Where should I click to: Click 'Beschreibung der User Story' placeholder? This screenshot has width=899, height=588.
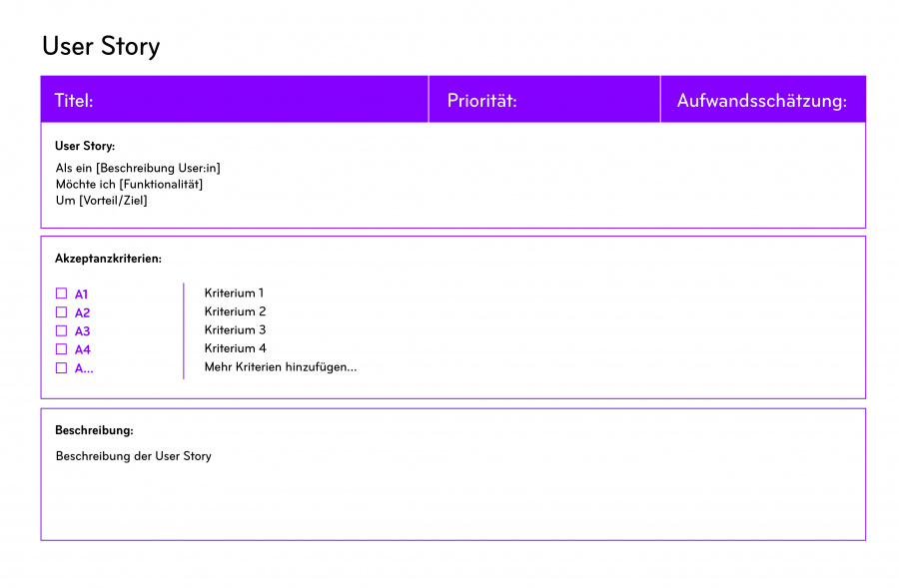click(x=133, y=456)
